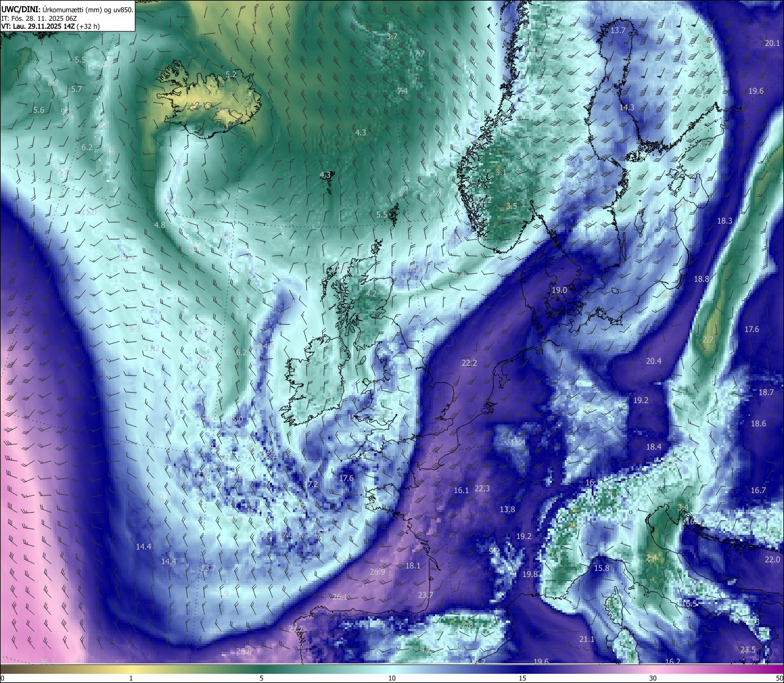Viewport: 784px width, 683px height.
Task: Click the 18.7 value on the right edge
Action: (x=766, y=392)
